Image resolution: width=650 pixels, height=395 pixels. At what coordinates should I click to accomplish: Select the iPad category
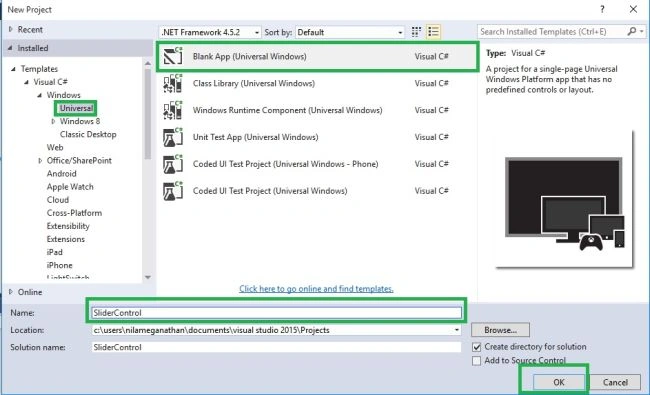click(54, 252)
